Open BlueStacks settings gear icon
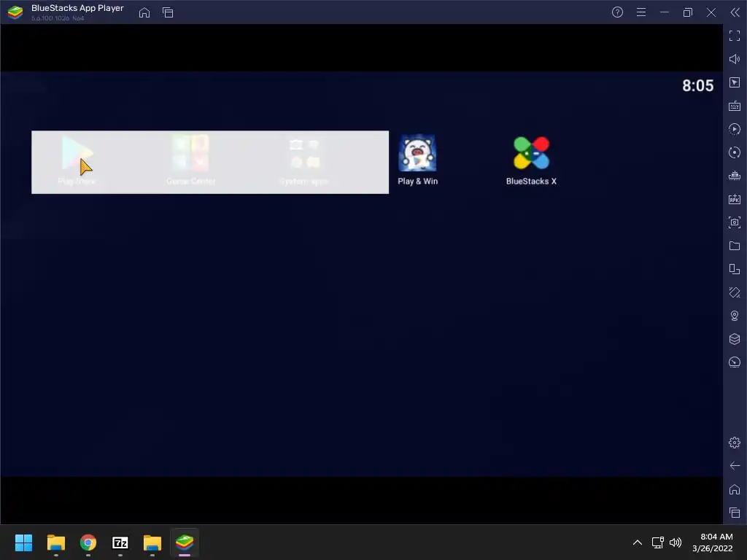This screenshot has width=747, height=560. (735, 443)
